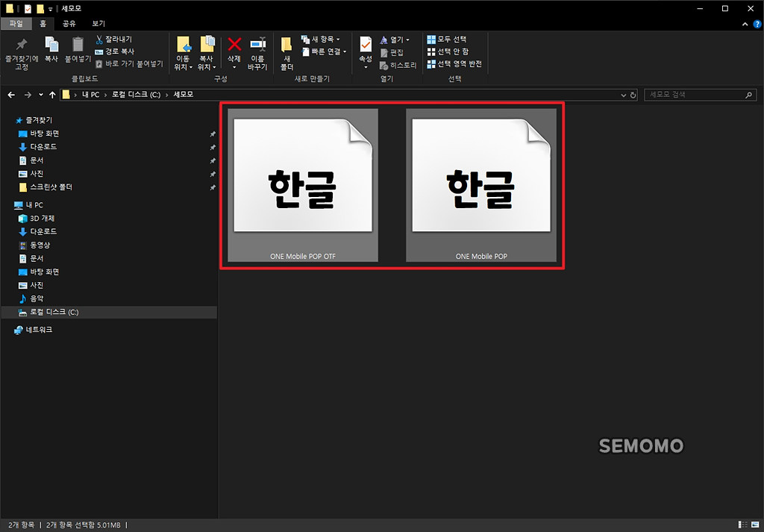Open the Copy to (복사 위치) menu
Viewport: 764px width, 532px height.
pos(207,54)
